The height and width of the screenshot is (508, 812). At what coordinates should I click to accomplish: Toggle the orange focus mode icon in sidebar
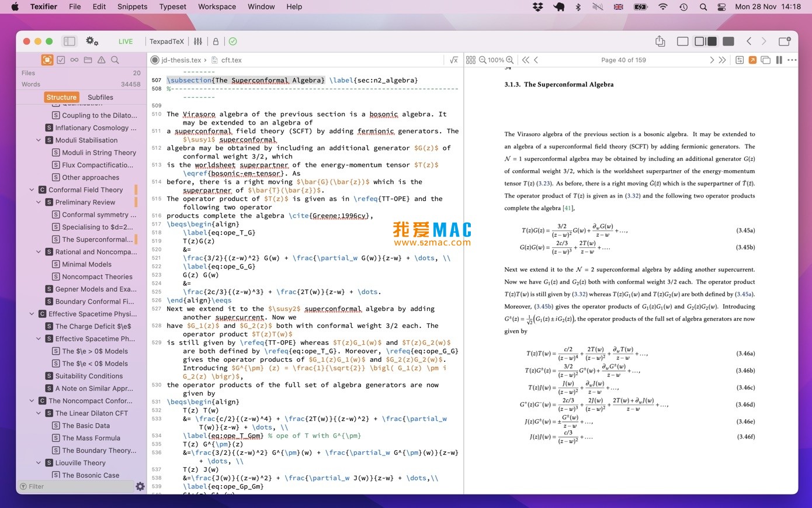click(47, 60)
